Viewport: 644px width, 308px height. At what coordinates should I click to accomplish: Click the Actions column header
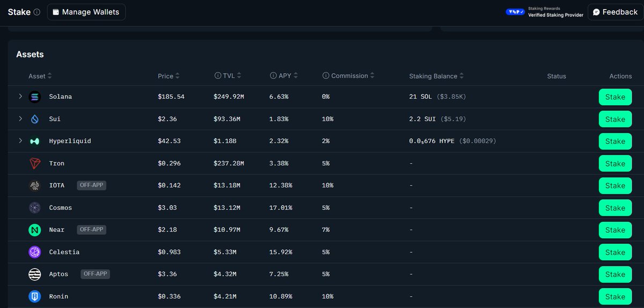coord(620,76)
